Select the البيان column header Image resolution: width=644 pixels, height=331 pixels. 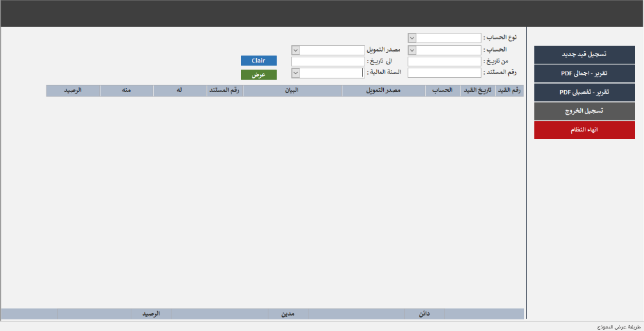(x=292, y=91)
